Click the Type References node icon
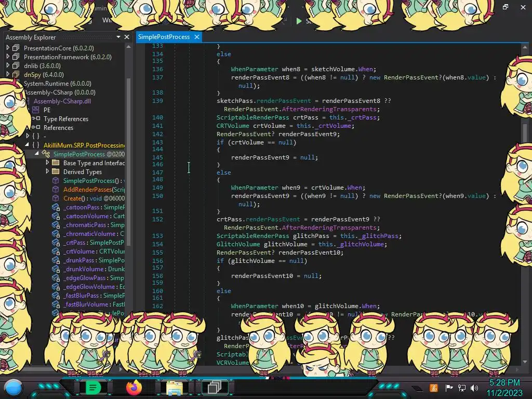Viewport: 532px width, 399px height. 36,118
